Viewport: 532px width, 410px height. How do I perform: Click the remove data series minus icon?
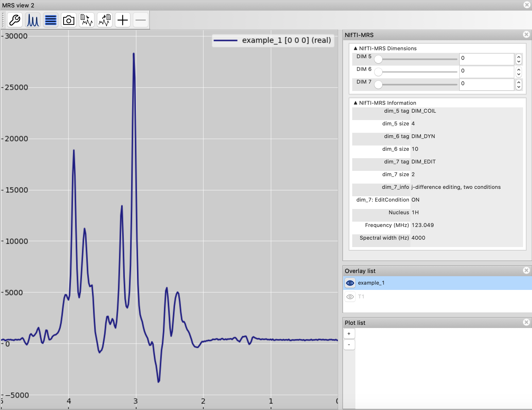[140, 20]
